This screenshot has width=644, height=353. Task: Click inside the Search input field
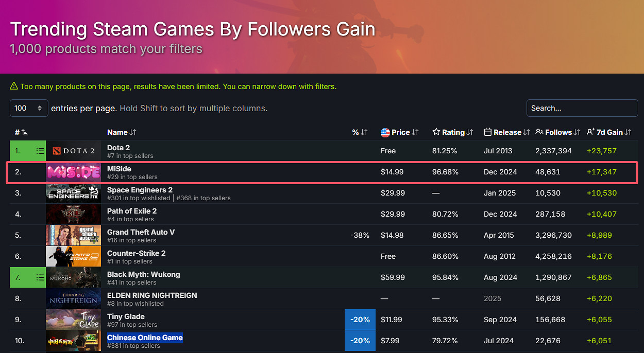582,108
